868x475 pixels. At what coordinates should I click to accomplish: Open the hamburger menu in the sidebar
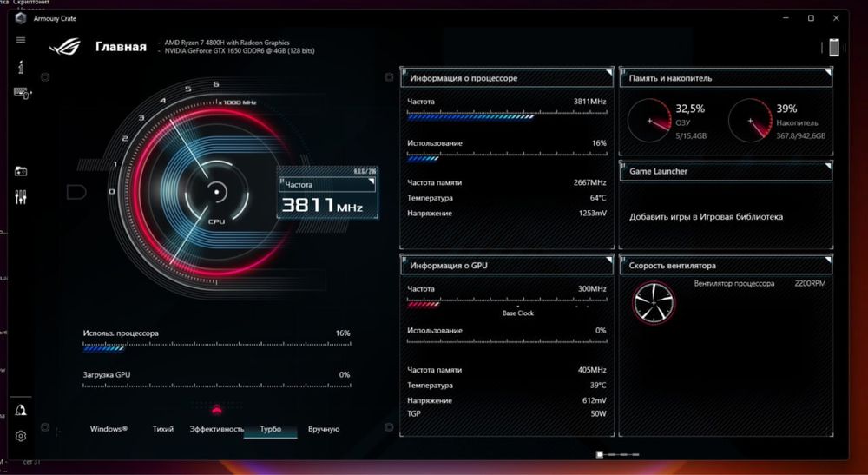[21, 40]
